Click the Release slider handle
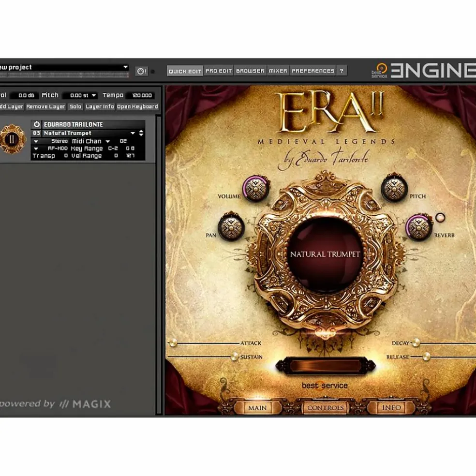The height and width of the screenshot is (476, 476). 427,357
